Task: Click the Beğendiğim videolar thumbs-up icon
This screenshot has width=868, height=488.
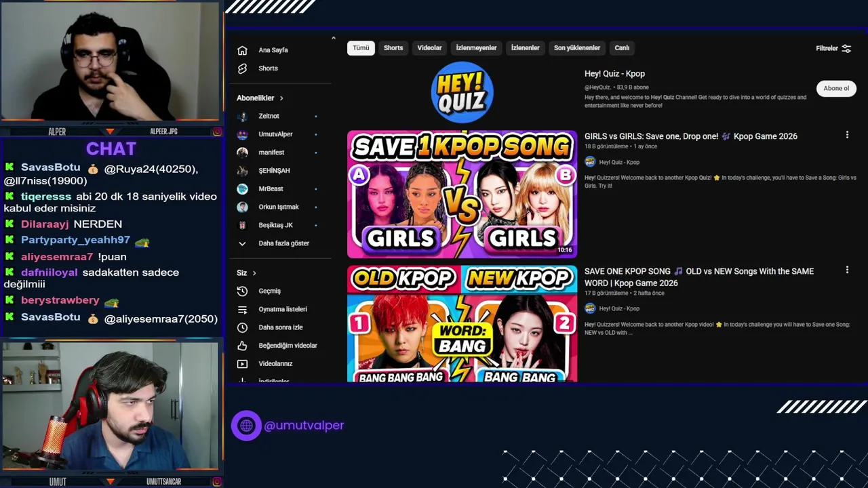Action: [242, 346]
